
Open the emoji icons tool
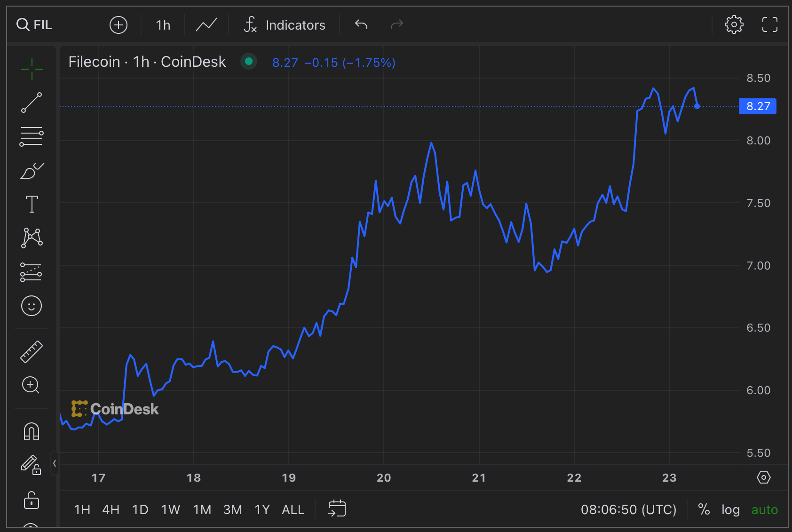pos(32,306)
